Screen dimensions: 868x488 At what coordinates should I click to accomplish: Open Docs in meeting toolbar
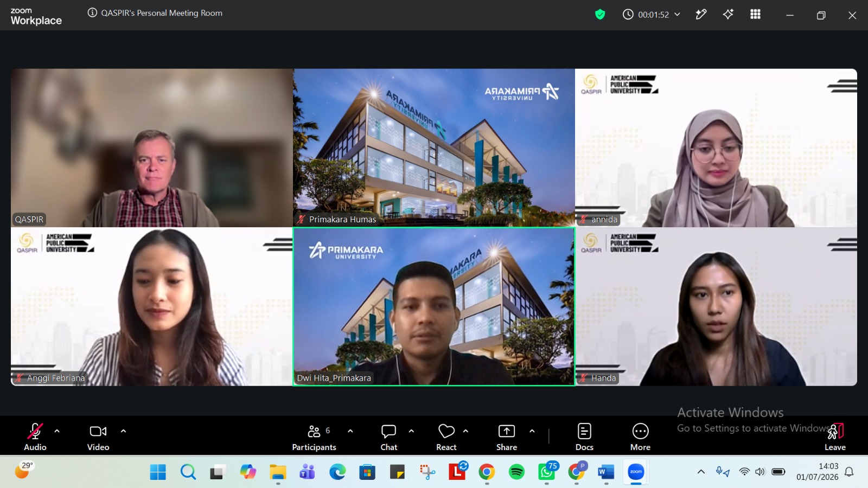click(x=584, y=436)
